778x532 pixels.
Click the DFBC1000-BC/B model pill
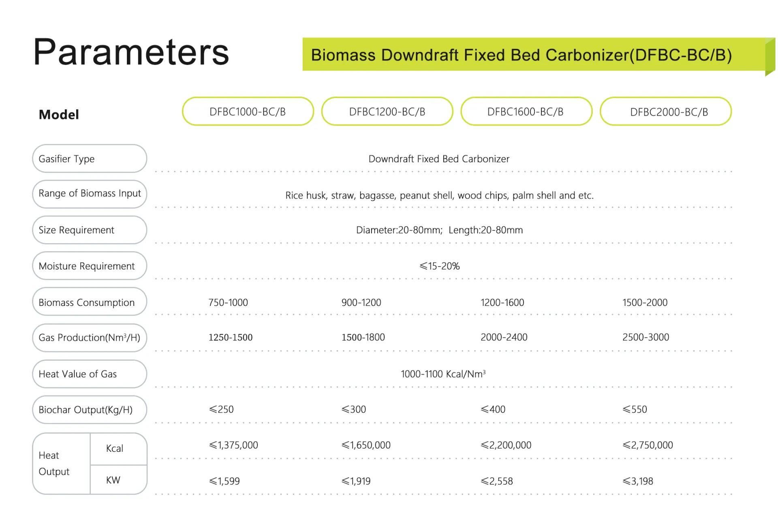coord(248,111)
